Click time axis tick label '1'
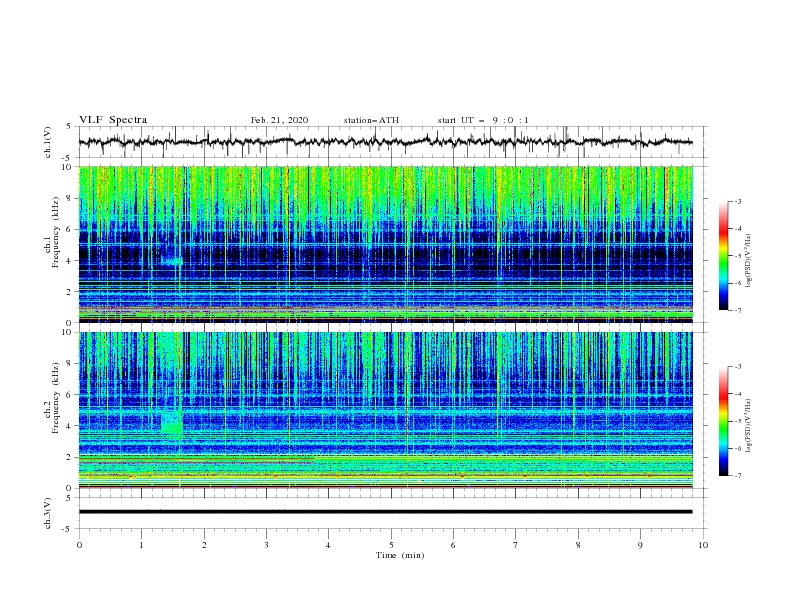 141,545
